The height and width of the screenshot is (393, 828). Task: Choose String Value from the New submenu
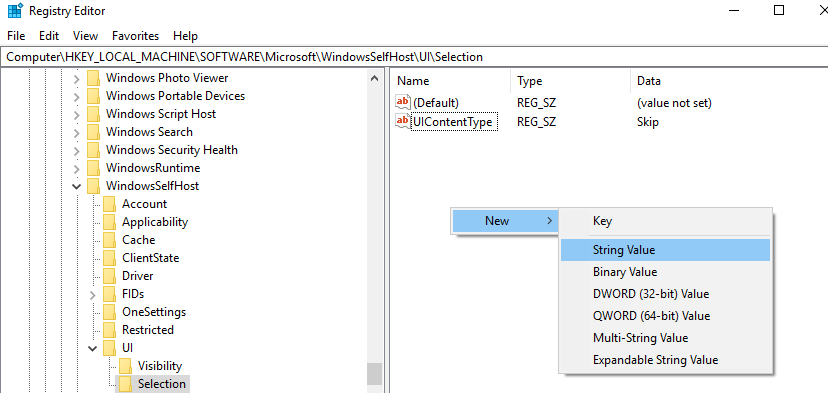665,250
